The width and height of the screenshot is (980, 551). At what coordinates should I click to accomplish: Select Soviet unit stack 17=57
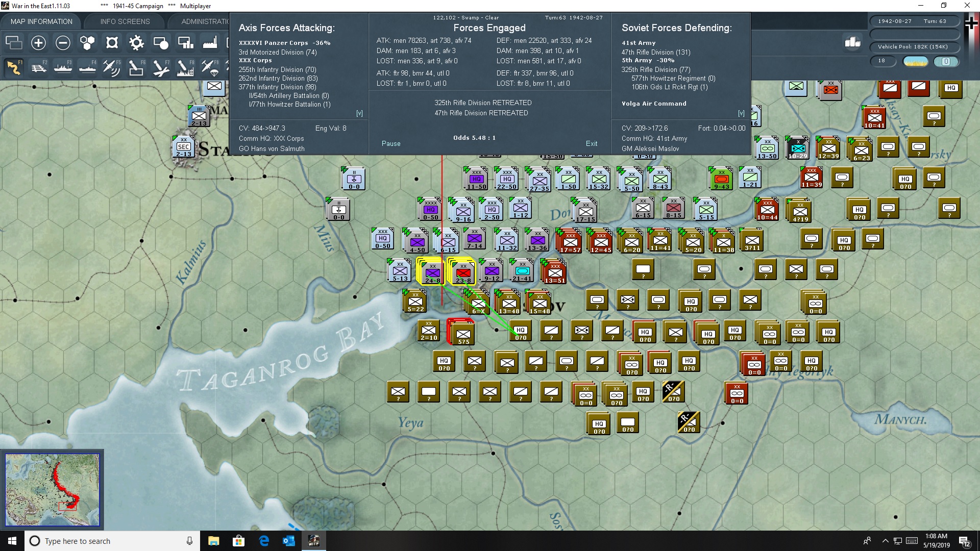click(570, 242)
